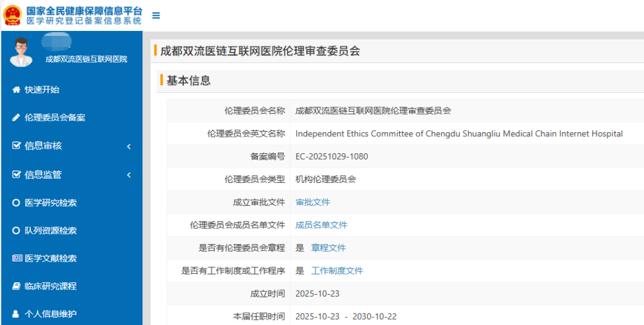Click the user avatar picture
The height and width of the screenshot is (325, 644).
click(x=22, y=52)
